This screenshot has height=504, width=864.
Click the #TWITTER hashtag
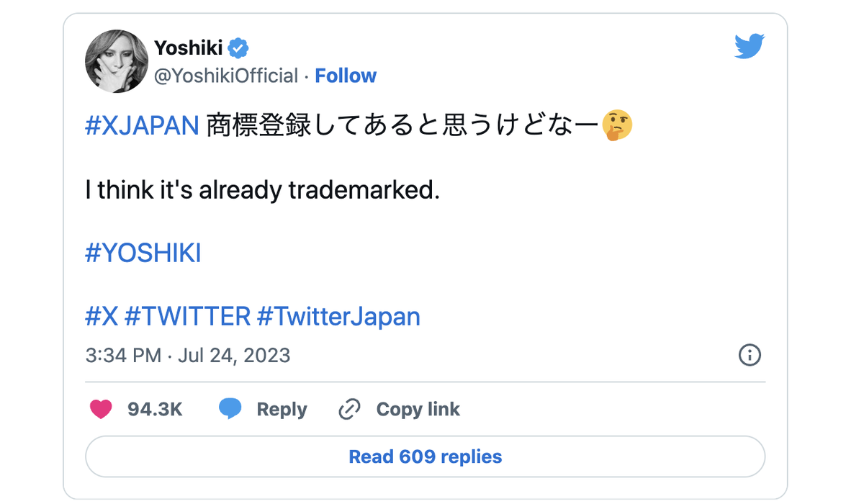click(187, 316)
